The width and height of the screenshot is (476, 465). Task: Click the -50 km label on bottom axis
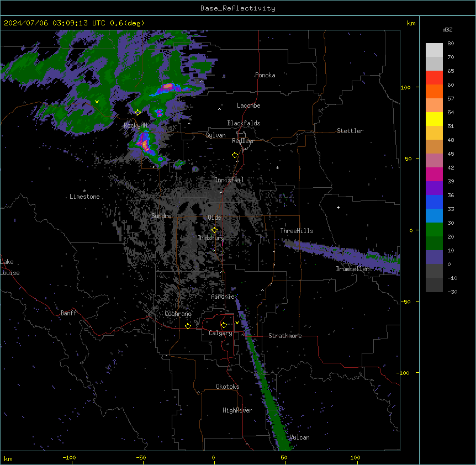tap(141, 457)
